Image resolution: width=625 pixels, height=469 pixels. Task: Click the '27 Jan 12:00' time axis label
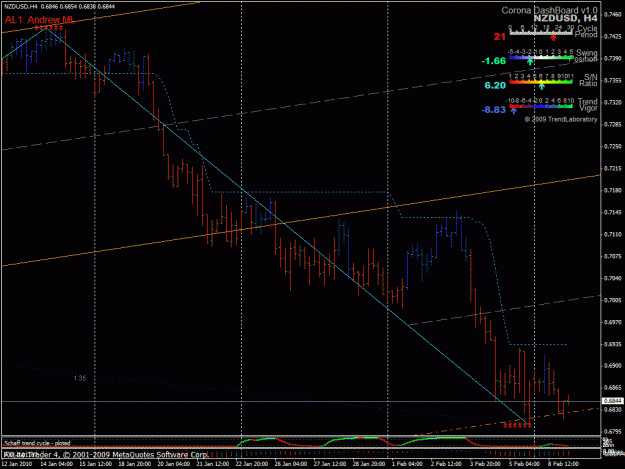(330, 464)
